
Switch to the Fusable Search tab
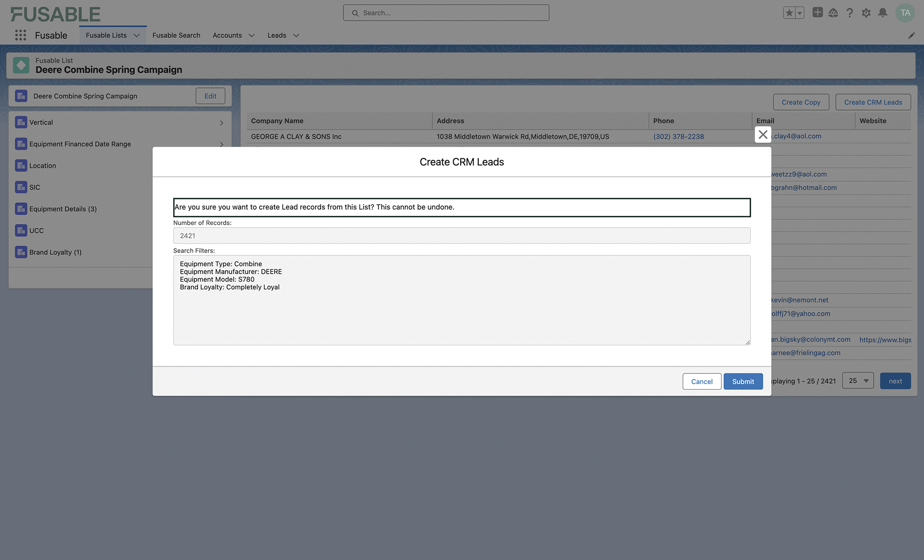(x=176, y=35)
